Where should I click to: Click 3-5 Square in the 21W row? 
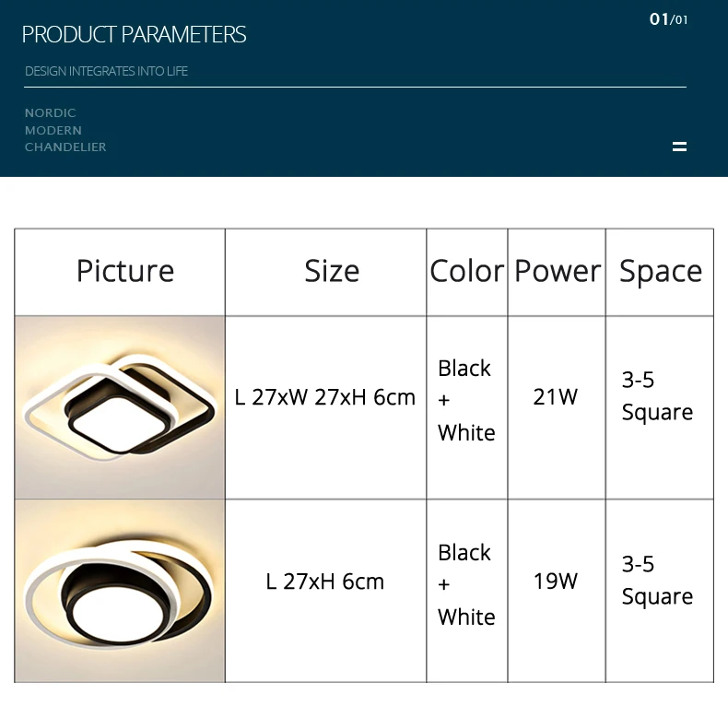657,396
